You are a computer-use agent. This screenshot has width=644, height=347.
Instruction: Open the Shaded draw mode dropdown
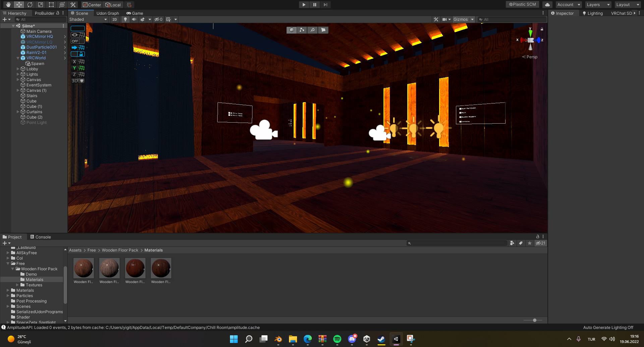[88, 19]
